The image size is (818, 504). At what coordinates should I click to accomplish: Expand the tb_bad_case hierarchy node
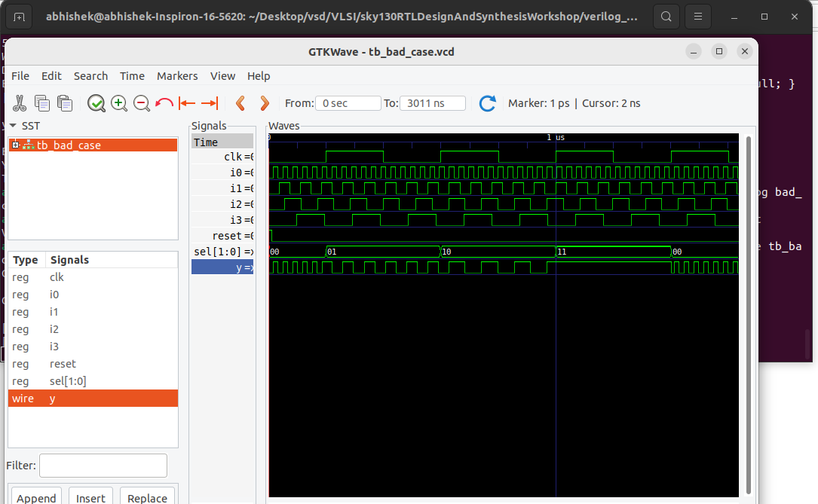[14, 145]
